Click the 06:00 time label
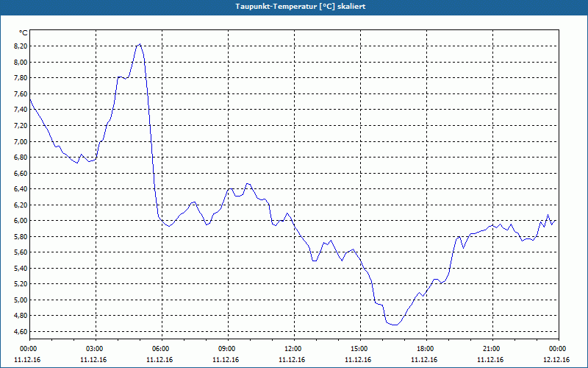The image size is (588, 368). pos(162,349)
